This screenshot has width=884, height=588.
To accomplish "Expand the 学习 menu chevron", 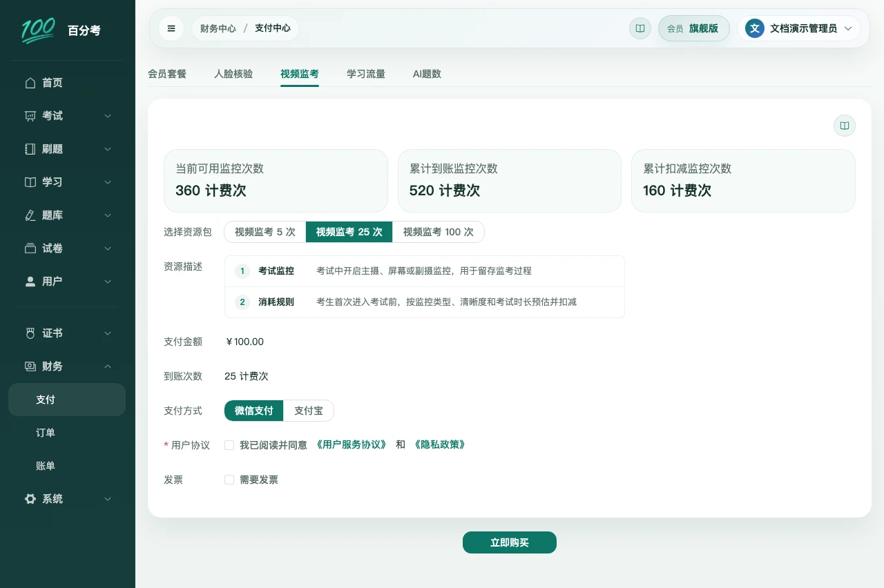I will tap(108, 182).
